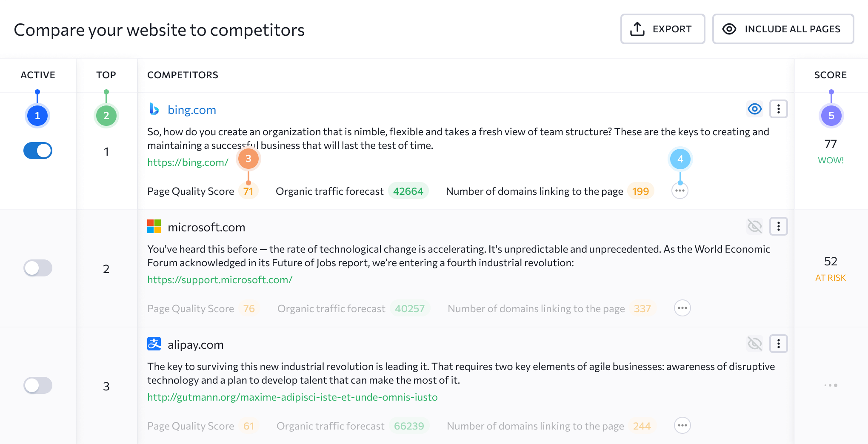
Task: Click the Export button
Action: [x=662, y=29]
